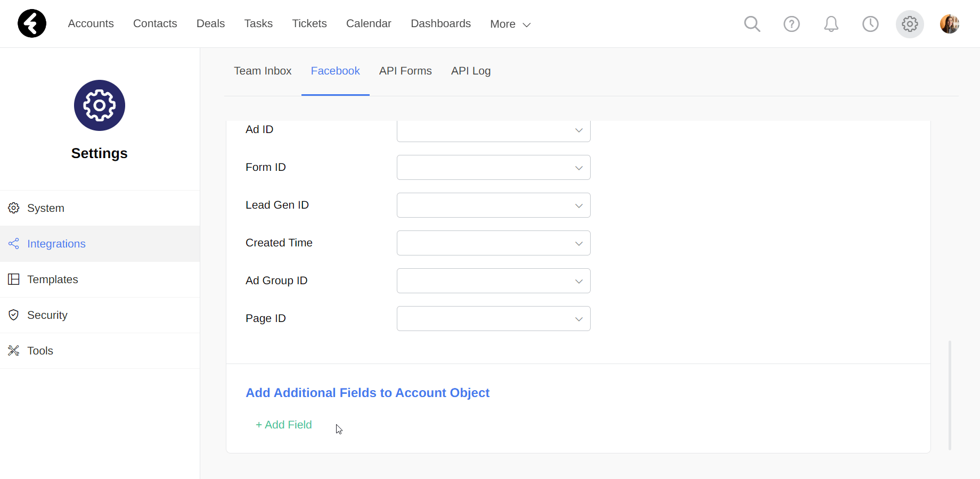Screen dimensions: 980x479
Task: Open System settings in sidebar
Action: pyautogui.click(x=100, y=208)
